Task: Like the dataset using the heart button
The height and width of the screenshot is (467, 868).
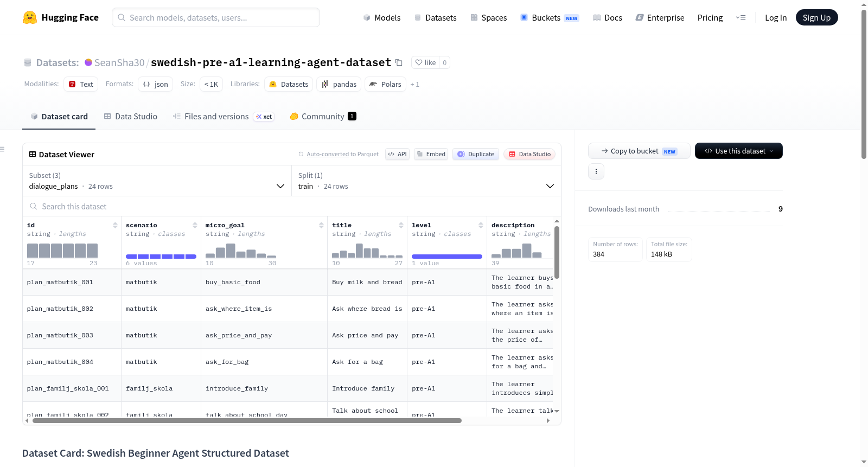Action: (x=425, y=62)
